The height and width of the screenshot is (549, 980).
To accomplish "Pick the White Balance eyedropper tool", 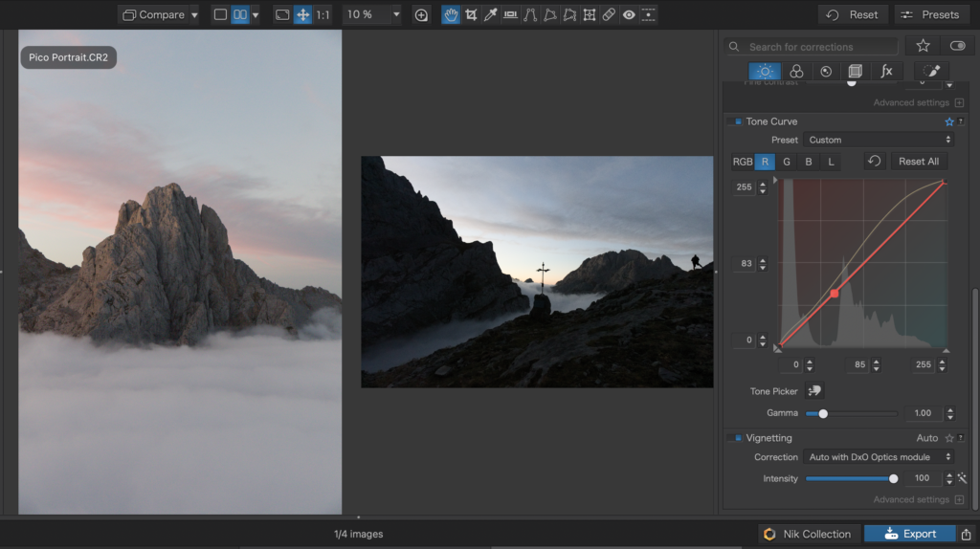I will point(491,14).
